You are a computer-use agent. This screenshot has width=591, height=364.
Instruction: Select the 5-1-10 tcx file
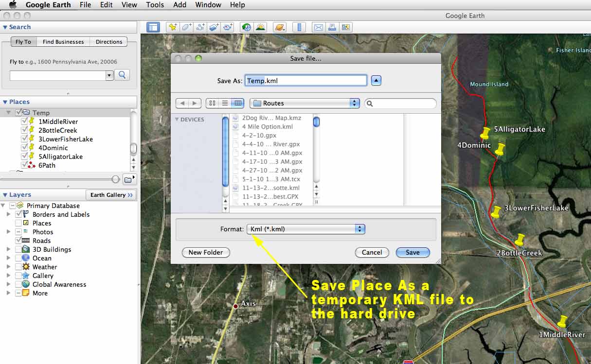[x=270, y=179]
